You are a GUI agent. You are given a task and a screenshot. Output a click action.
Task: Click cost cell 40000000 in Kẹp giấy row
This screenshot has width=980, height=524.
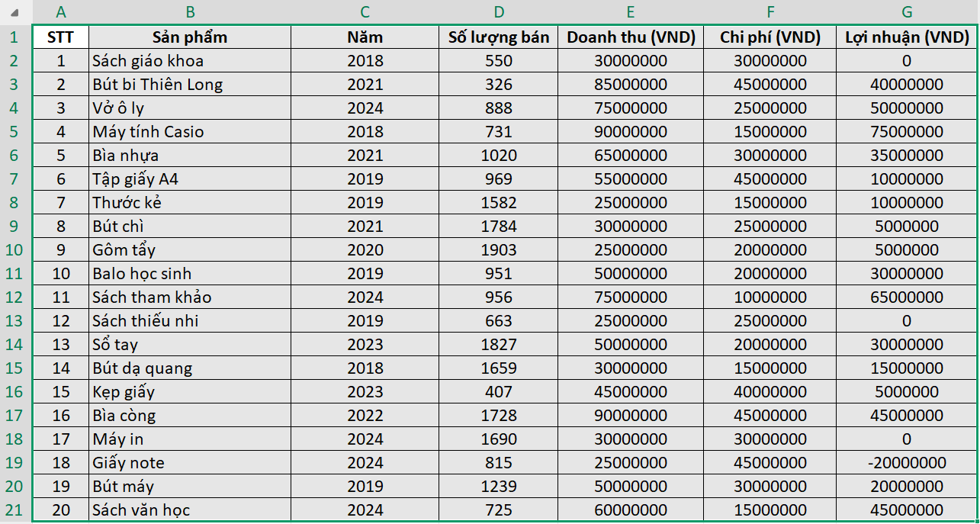coord(770,392)
